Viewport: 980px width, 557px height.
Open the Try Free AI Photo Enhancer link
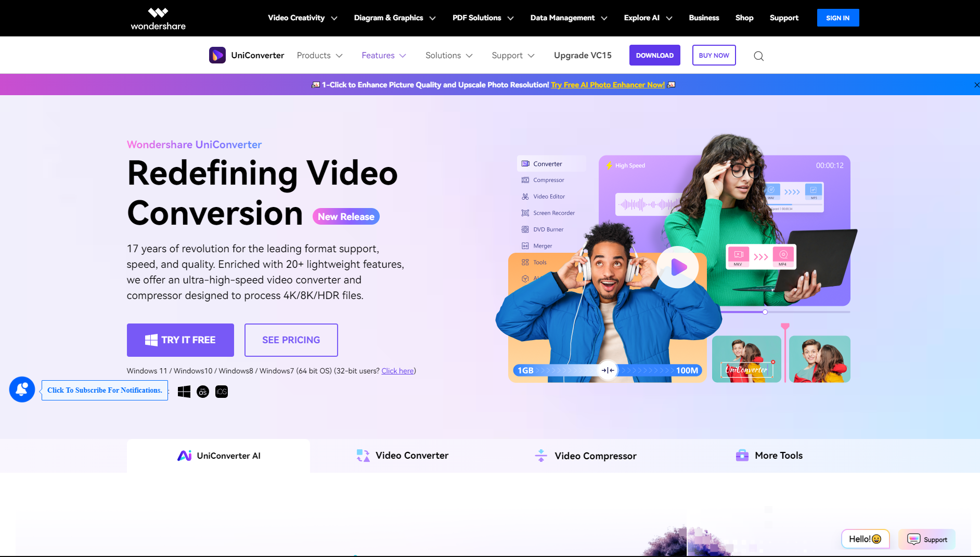[x=608, y=85]
